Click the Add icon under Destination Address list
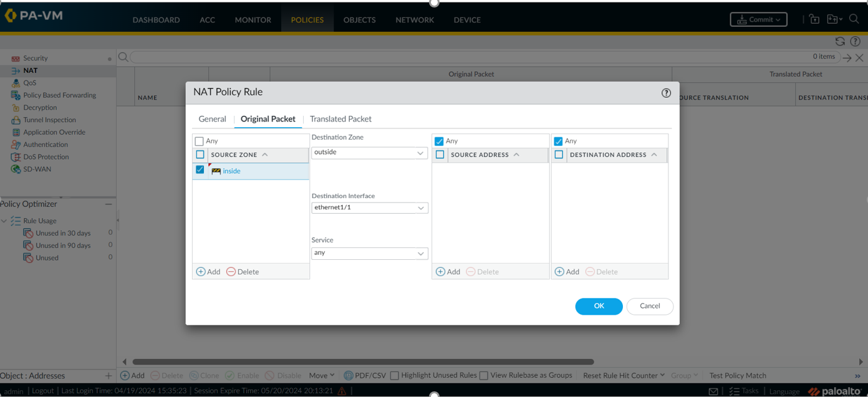868x397 pixels. tap(560, 272)
